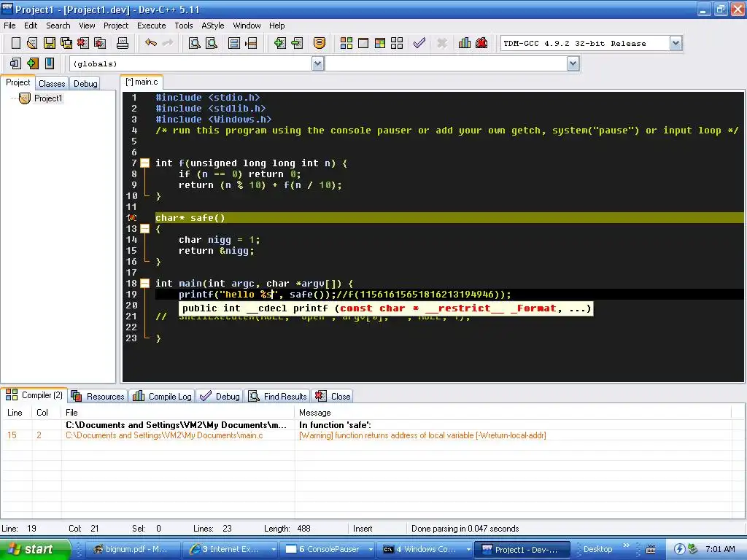Click the Compile & Run icon
The height and width of the screenshot is (560, 747).
(379, 43)
